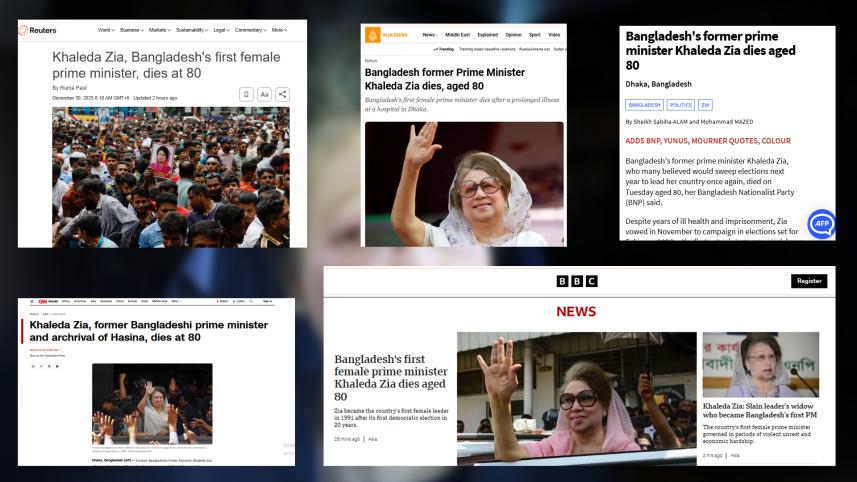Expand the Reuters World dropdown menu
The image size is (857, 482).
pos(105,30)
